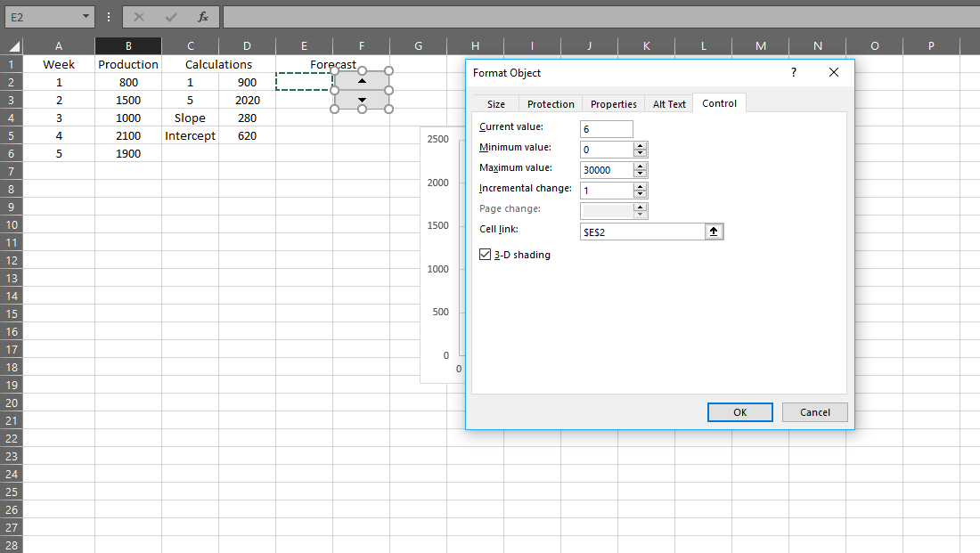Click the chart axis label 2500

tap(438, 139)
